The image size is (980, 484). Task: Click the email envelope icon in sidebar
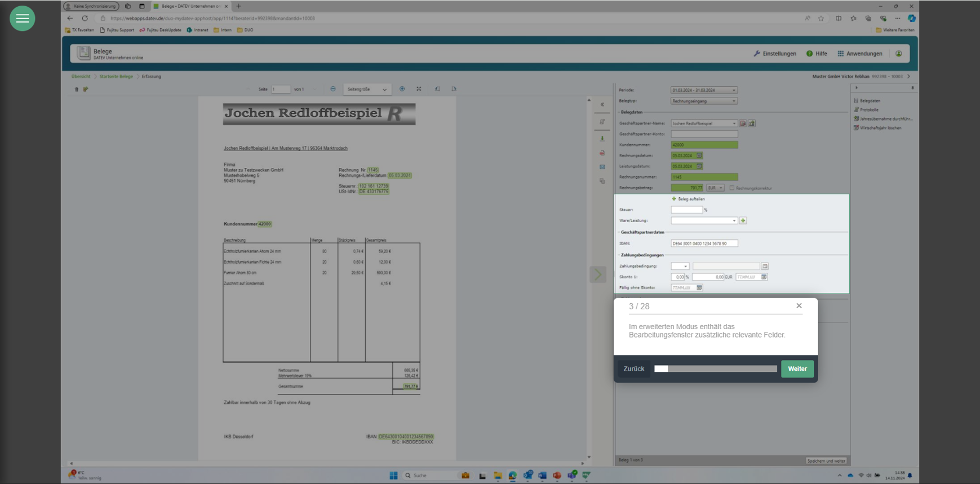pos(602,167)
